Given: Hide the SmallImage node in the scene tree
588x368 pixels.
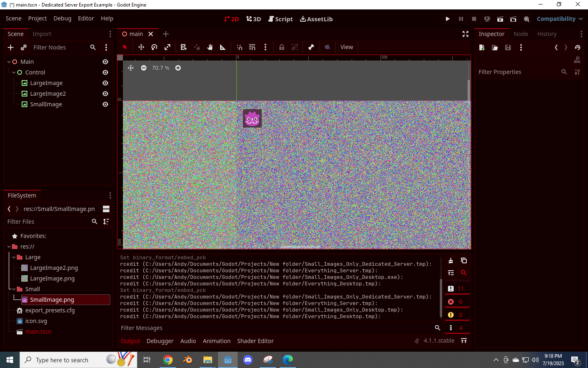Looking at the screenshot, I should coord(105,104).
